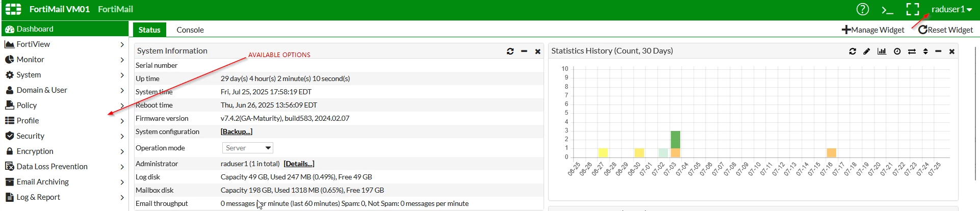This screenshot has width=980, height=211.
Task: Open the system configuration Backup link
Action: point(237,131)
